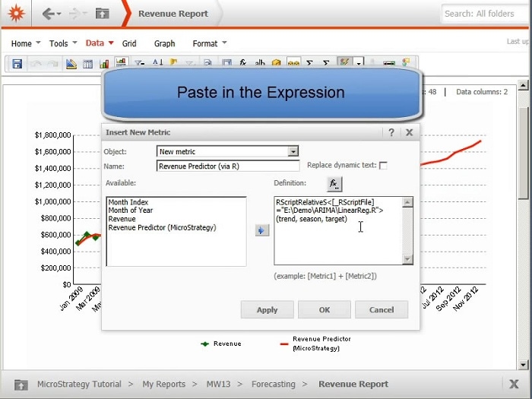Click the bottom bar folder icon
Viewport: 532px width, 399px height.
(x=21, y=385)
